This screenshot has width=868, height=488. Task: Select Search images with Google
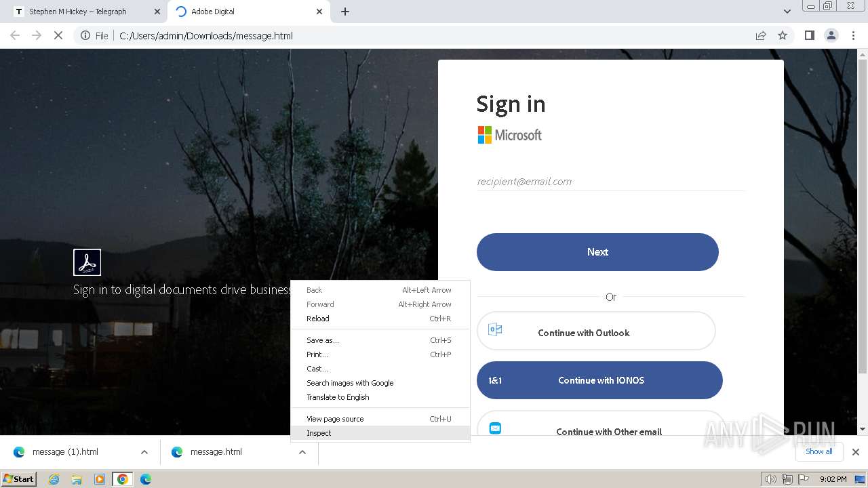(380, 383)
